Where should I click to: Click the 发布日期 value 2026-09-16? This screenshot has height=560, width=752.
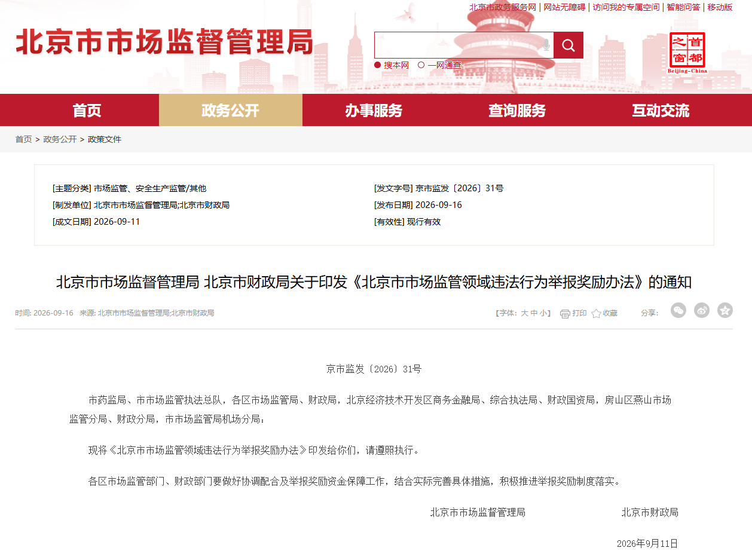(438, 205)
